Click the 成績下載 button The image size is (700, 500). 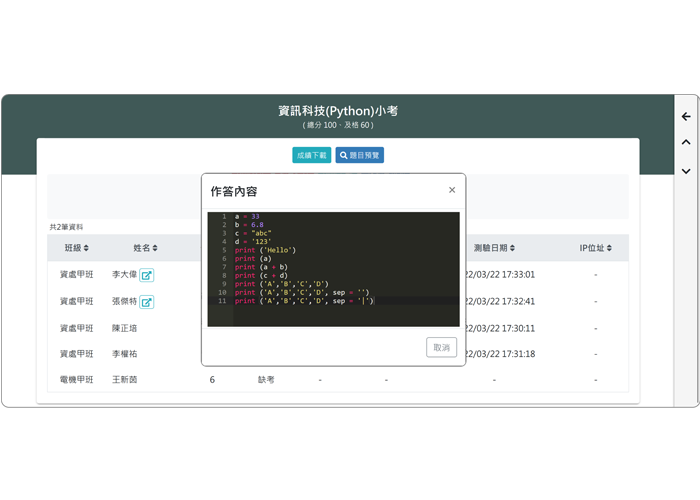pos(311,155)
